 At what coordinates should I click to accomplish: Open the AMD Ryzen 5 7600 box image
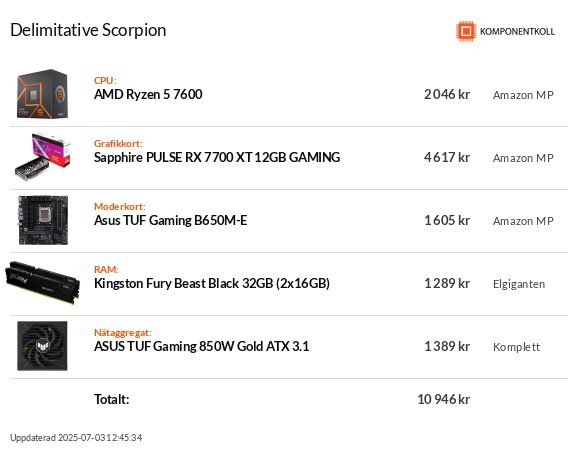[x=42, y=94]
